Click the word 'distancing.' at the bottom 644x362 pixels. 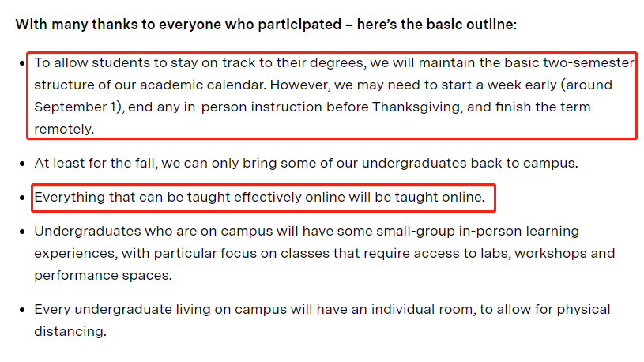70,331
